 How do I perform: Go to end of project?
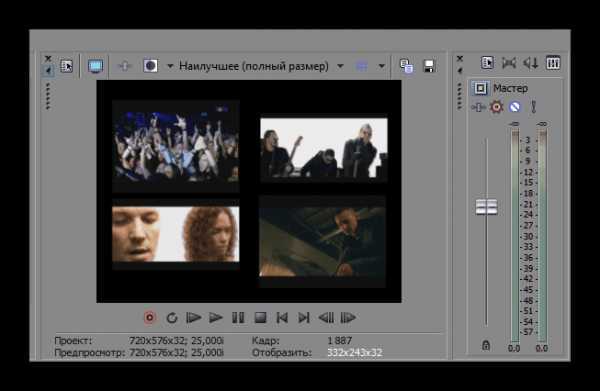coord(304,318)
